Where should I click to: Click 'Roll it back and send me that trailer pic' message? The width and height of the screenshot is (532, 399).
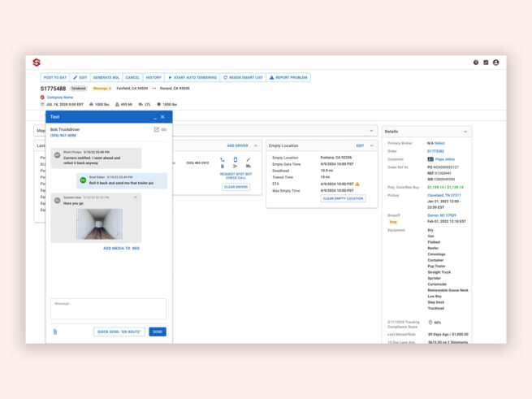[x=121, y=183]
